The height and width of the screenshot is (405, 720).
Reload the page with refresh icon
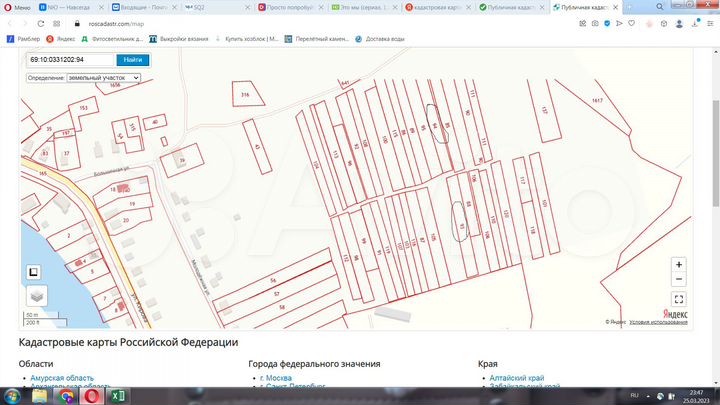(41, 23)
